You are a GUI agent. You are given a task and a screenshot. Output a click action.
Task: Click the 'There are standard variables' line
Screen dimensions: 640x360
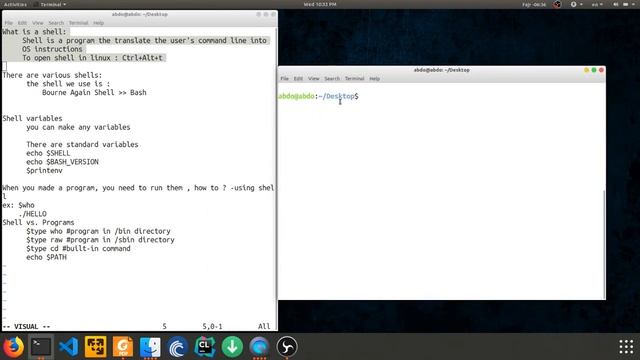(x=82, y=144)
